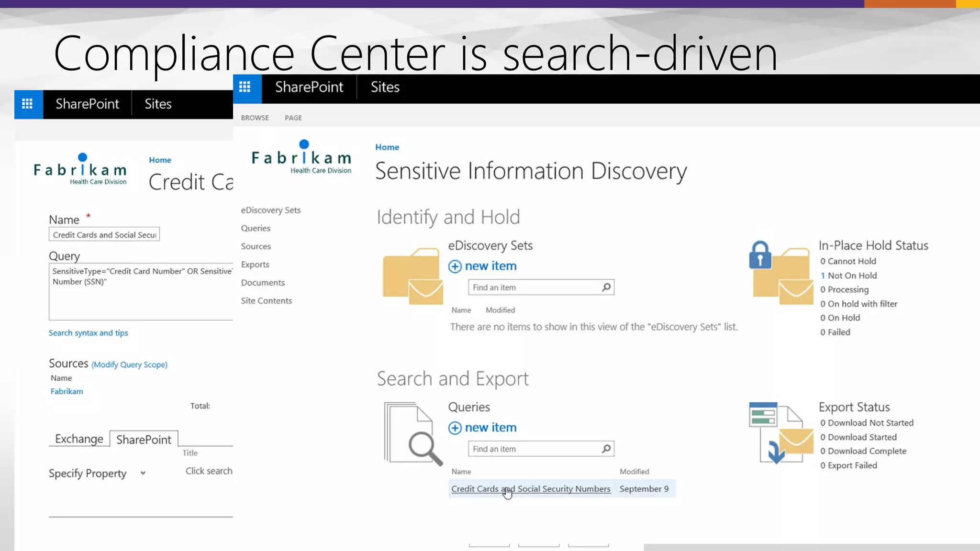Click SharePoint in front window top bar
Image resolution: width=980 pixels, height=551 pixels.
tap(309, 87)
